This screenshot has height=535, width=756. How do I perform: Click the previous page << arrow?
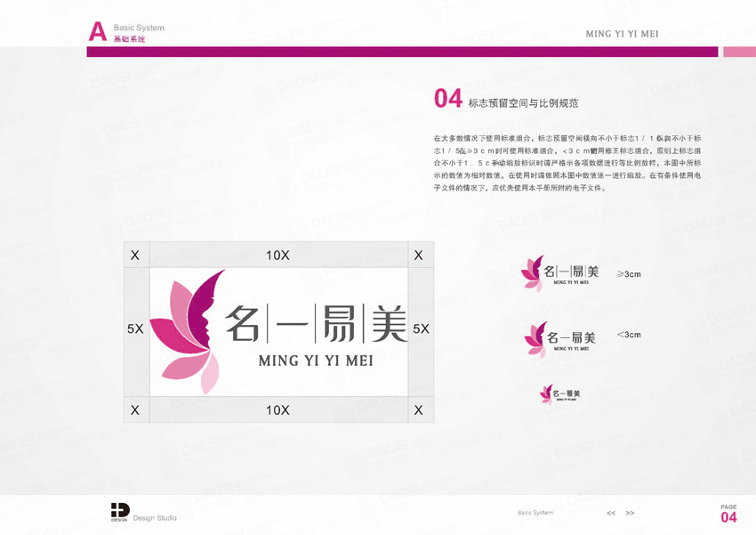click(x=611, y=514)
